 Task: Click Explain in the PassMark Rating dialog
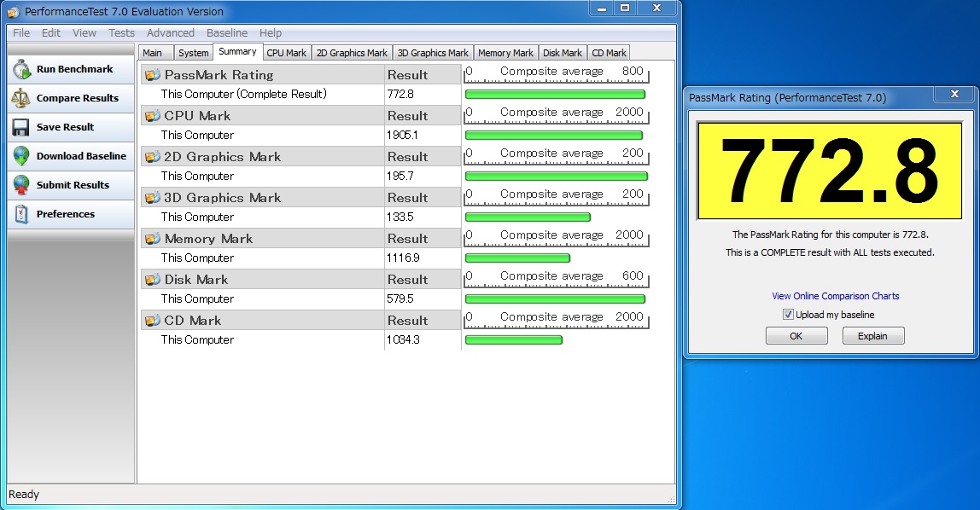(x=872, y=336)
